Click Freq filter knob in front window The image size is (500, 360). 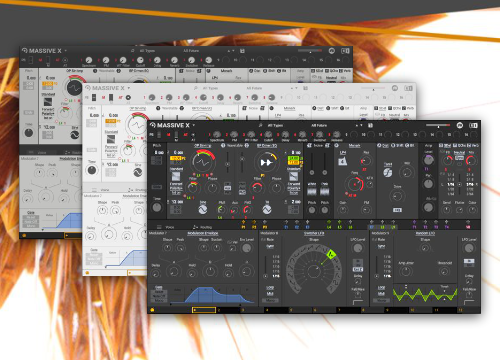[x=355, y=184]
